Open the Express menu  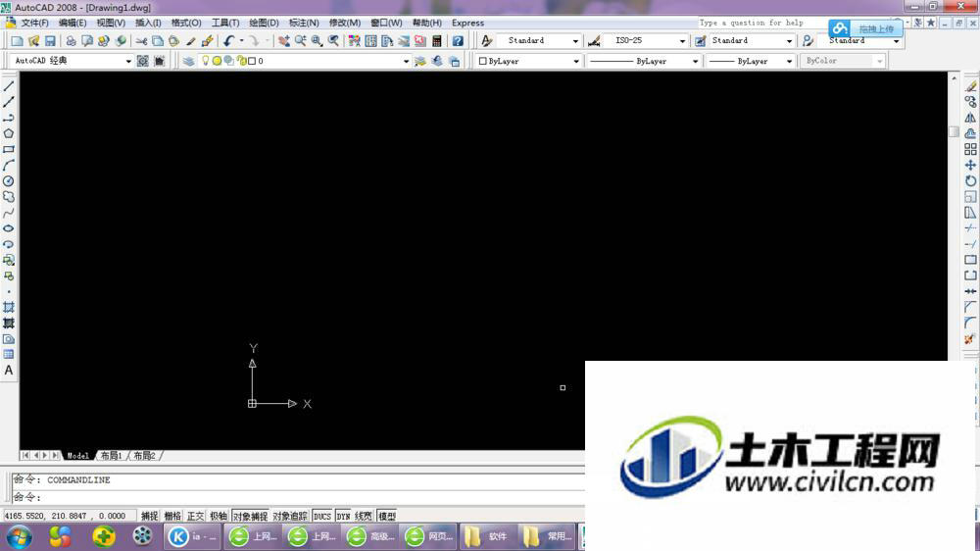(467, 23)
